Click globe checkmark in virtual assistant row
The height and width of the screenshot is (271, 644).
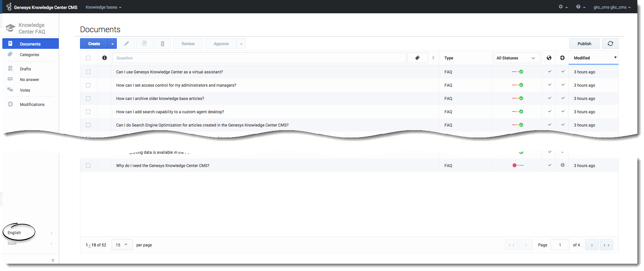pyautogui.click(x=550, y=71)
